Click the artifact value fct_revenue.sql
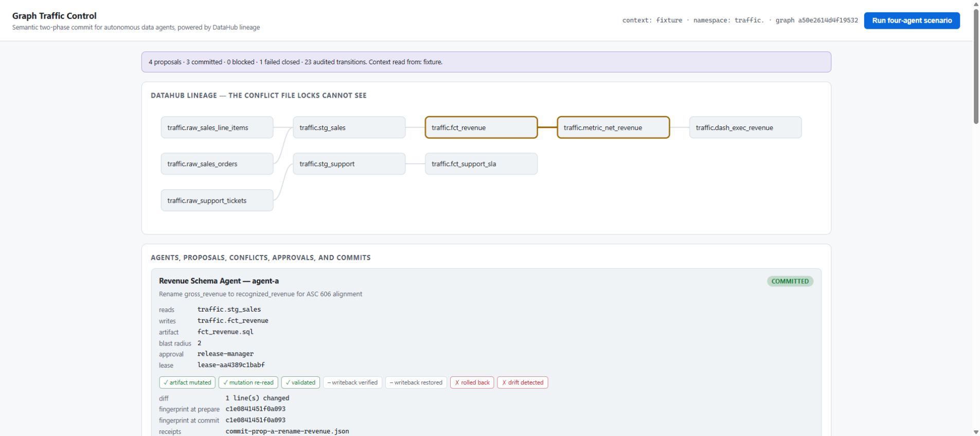980x436 pixels. [x=225, y=332]
